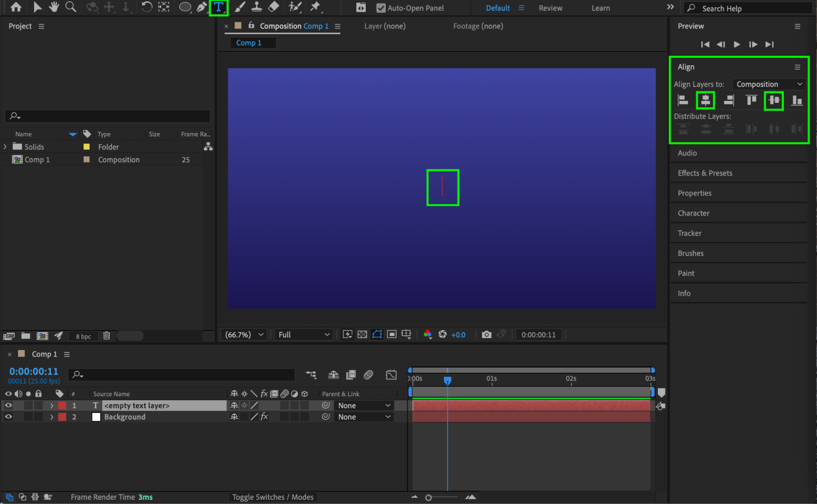Select the Default workspace
Image resolution: width=817 pixels, height=504 pixels.
(x=498, y=8)
